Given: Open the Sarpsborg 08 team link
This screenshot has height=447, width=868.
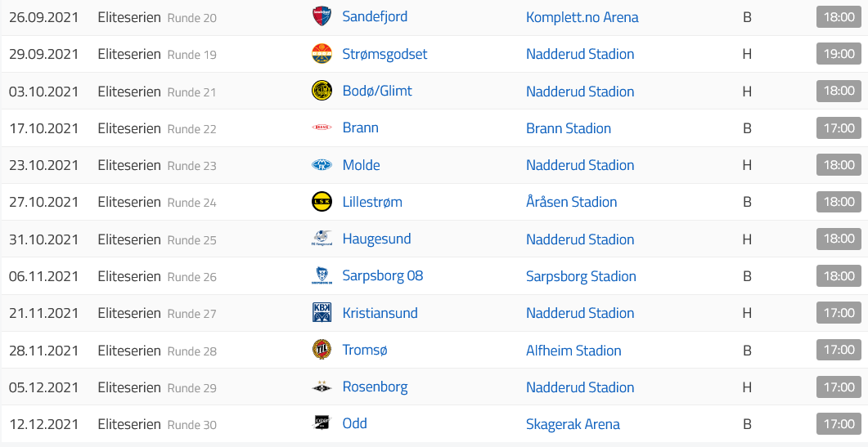Looking at the screenshot, I should 383,275.
